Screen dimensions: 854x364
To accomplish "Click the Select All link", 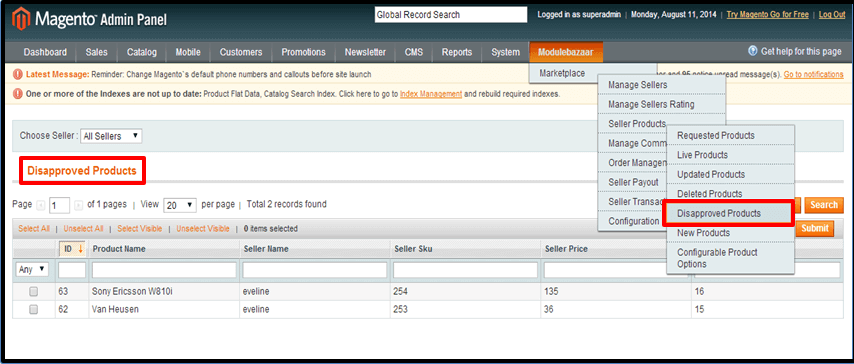I will (34, 228).
